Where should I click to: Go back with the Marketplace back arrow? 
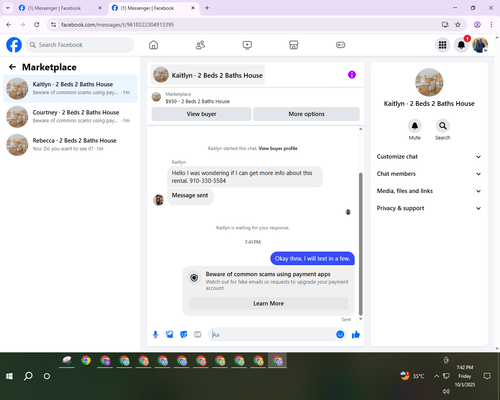12,67
